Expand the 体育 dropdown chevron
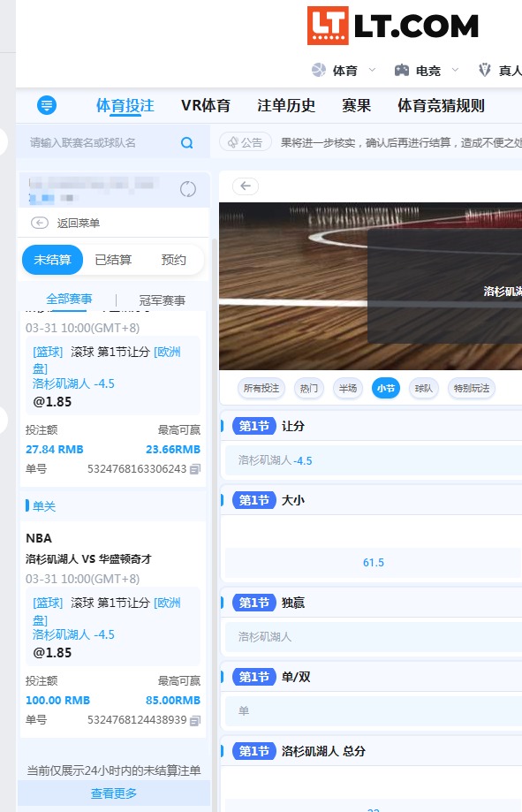The height and width of the screenshot is (812, 522). [x=372, y=70]
